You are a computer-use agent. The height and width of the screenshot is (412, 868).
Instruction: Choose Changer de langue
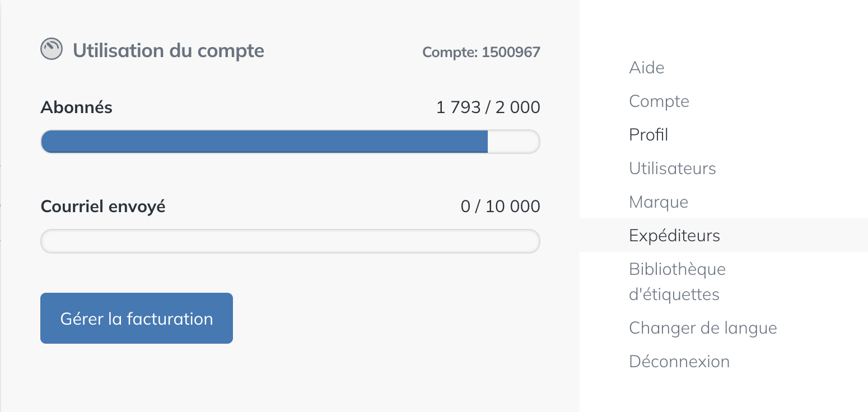(703, 328)
